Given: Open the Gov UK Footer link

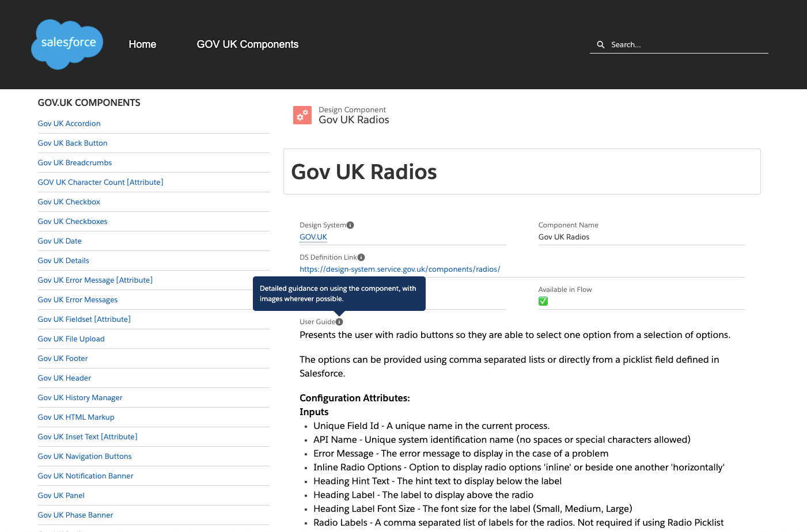Looking at the screenshot, I should tap(62, 358).
